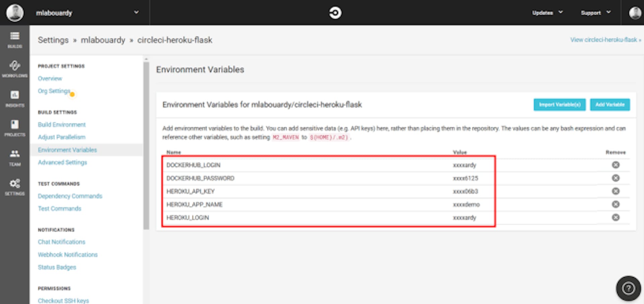644x304 pixels.
Task: Remove the DOCKERHUB_PASSWORD variable
Action: 615,178
